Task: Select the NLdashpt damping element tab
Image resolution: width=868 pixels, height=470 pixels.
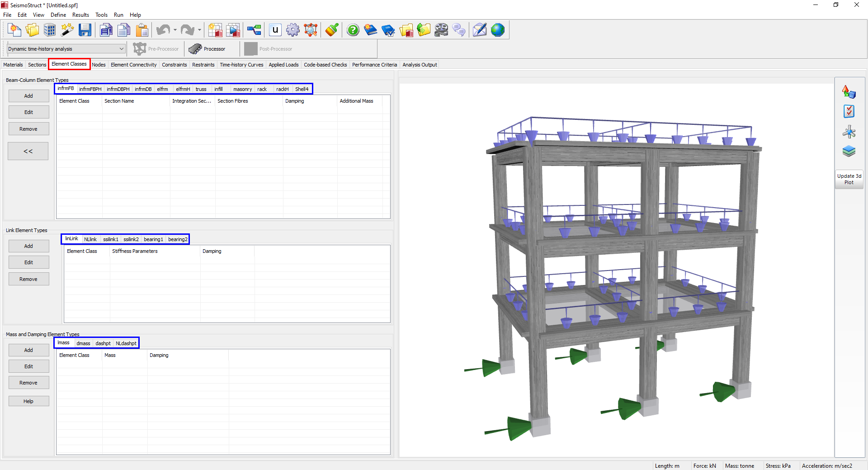Action: [126, 343]
